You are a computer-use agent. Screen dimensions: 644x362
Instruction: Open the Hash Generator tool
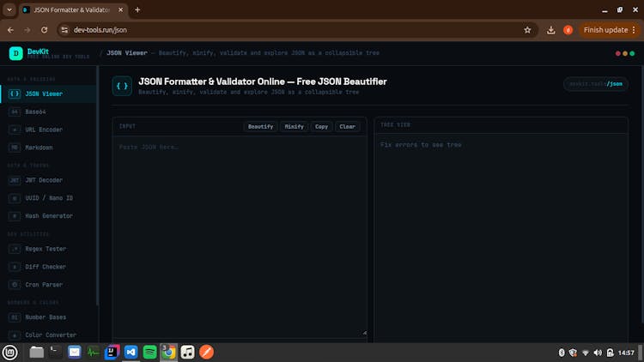48,216
